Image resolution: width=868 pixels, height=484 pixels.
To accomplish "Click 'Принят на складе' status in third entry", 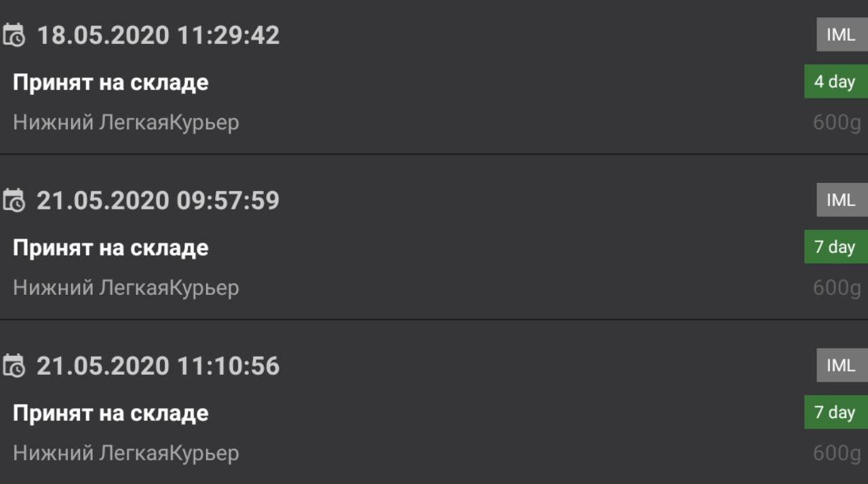I will tap(111, 414).
